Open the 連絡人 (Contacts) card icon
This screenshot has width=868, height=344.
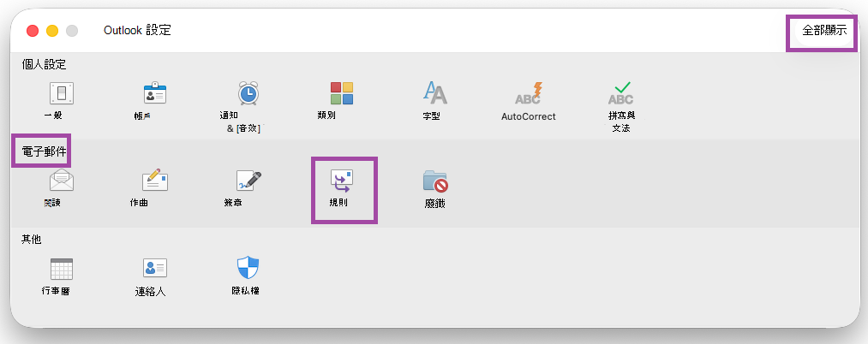click(x=155, y=269)
